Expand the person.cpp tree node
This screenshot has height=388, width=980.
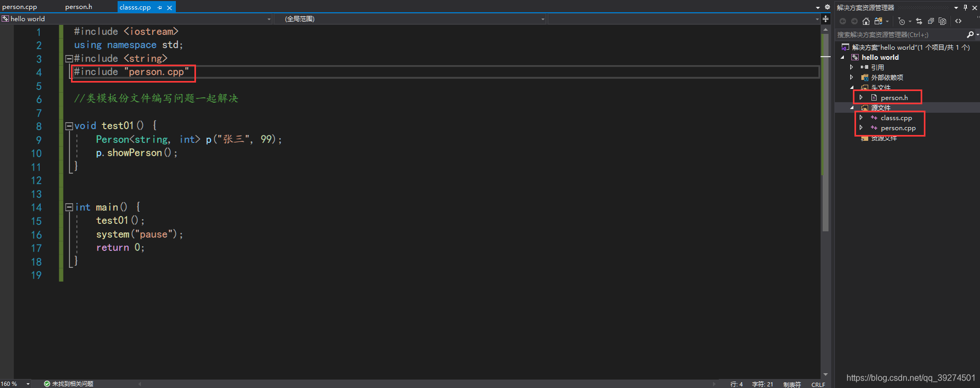[x=861, y=128]
